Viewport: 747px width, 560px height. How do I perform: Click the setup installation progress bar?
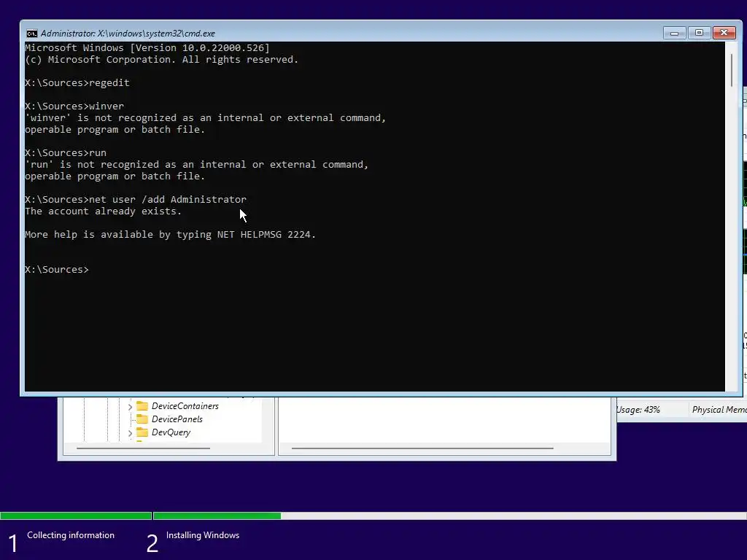[373, 516]
